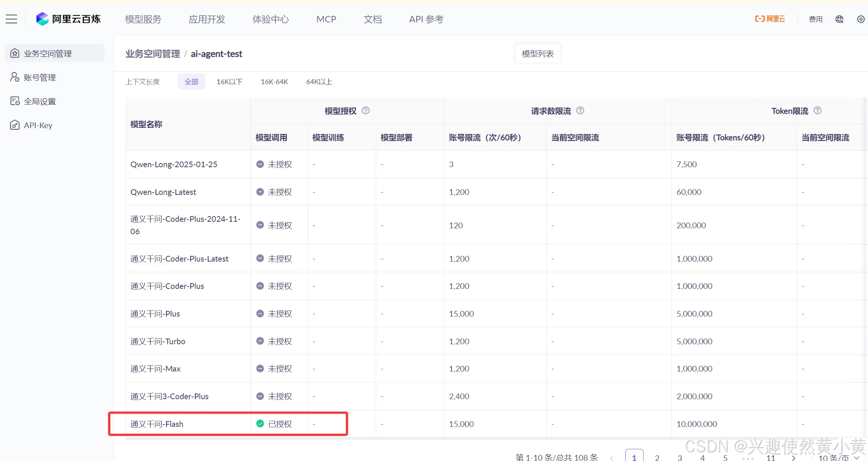Open the API 参考 top menu

(x=426, y=19)
